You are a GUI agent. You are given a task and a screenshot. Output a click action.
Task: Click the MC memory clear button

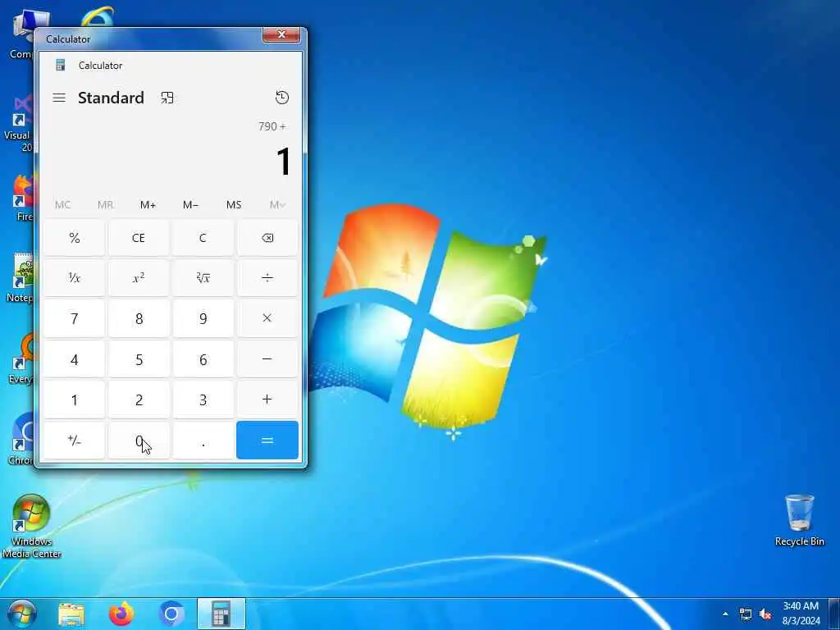point(62,204)
